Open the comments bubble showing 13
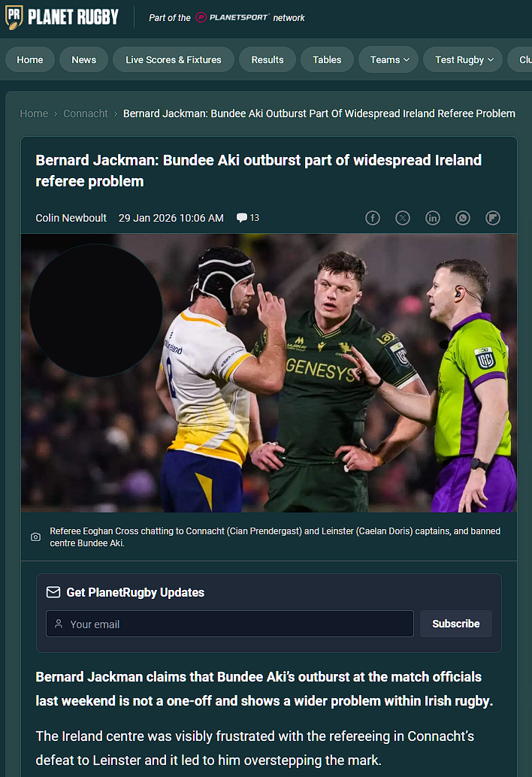532x777 pixels. [x=248, y=218]
